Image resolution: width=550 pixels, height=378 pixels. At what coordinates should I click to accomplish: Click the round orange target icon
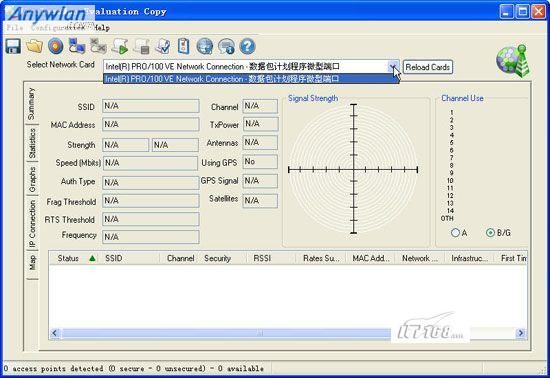click(x=55, y=46)
